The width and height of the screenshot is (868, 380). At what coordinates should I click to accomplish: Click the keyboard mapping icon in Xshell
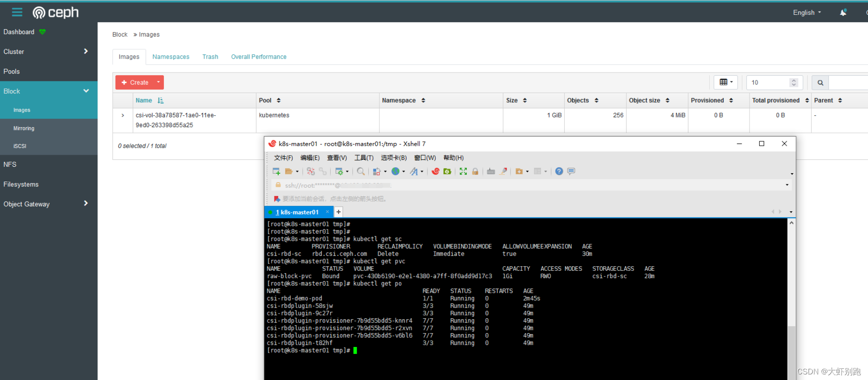point(491,171)
